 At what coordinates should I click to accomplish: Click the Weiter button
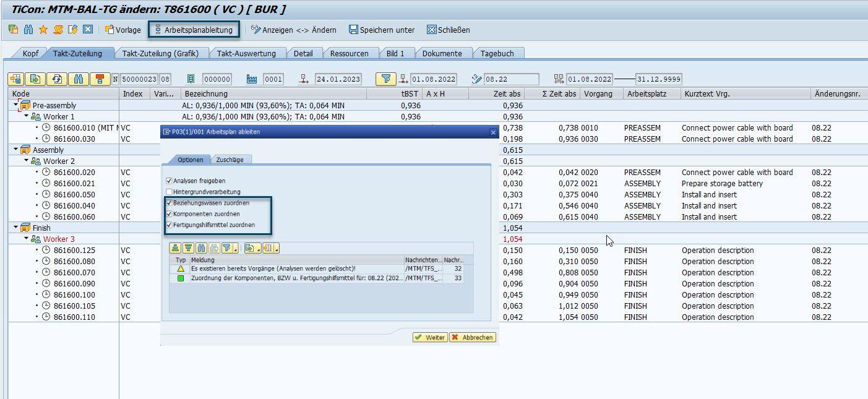[x=429, y=337]
